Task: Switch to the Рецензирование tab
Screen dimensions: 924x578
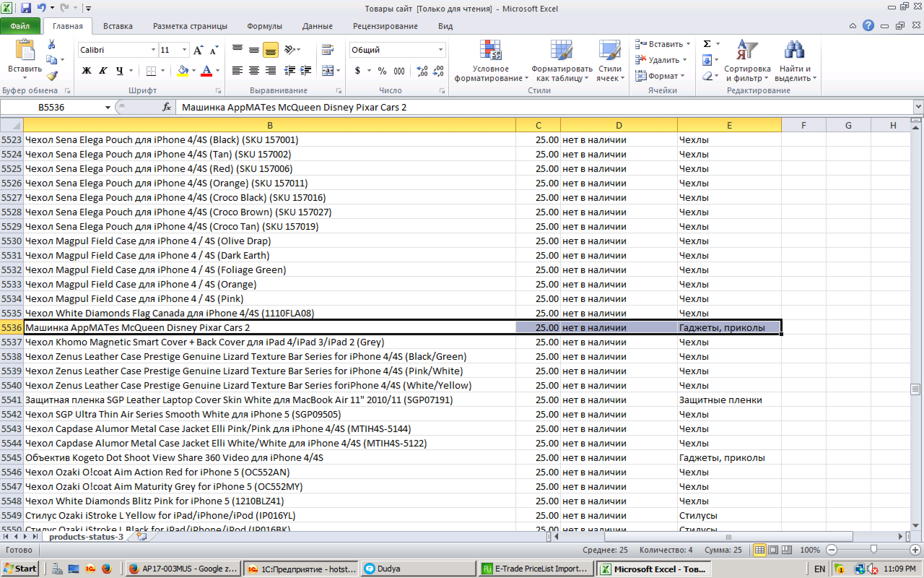Action: (385, 26)
